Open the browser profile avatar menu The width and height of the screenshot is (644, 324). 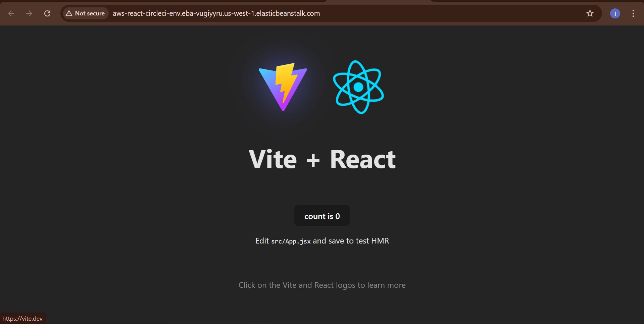point(615,13)
